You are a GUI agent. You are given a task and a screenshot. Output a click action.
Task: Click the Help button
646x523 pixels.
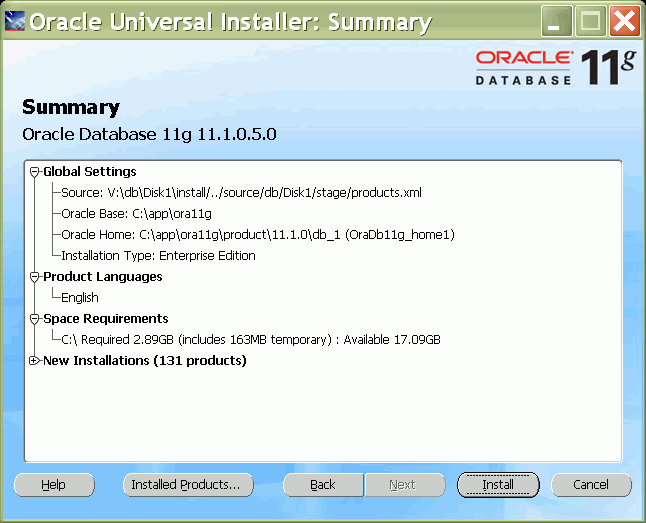[54, 485]
